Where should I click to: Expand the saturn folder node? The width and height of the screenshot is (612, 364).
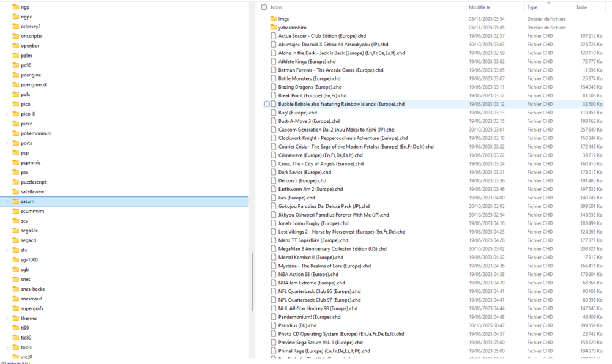(x=7, y=201)
